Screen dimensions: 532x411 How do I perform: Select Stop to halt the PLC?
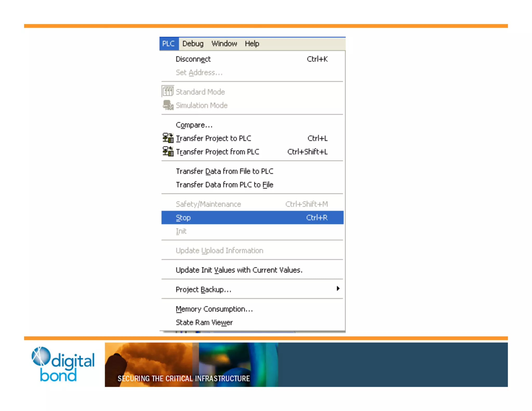click(183, 218)
